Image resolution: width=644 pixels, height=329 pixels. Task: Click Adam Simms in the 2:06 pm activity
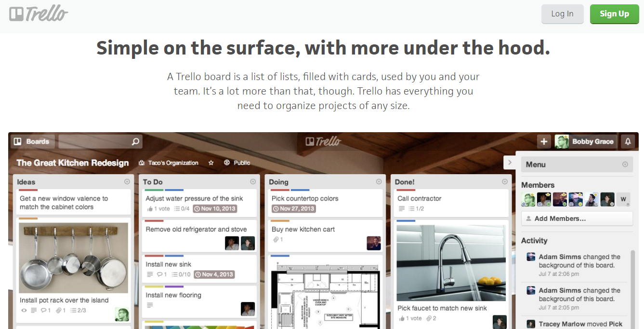(x=559, y=257)
